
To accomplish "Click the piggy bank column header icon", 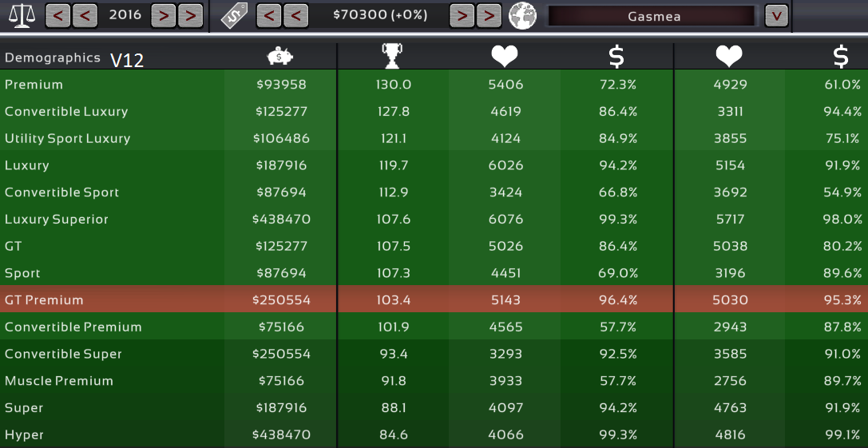I will click(x=280, y=56).
